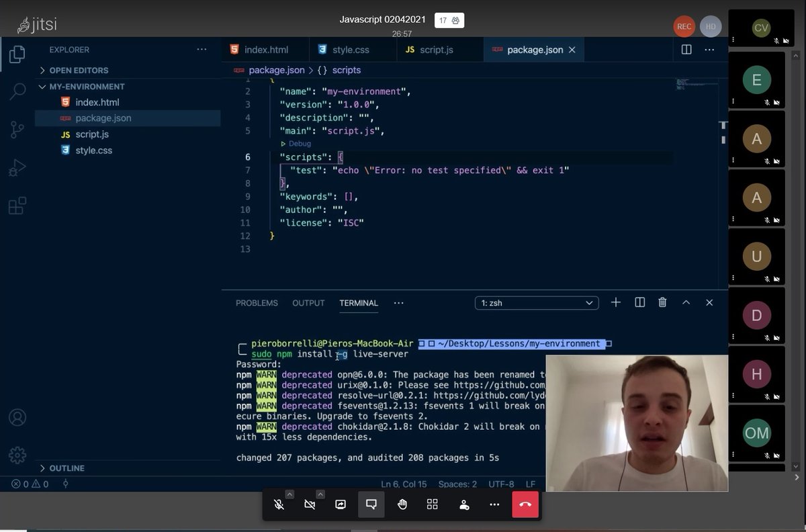Select the OM participant thumbnail
The width and height of the screenshot is (806, 532).
click(757, 433)
